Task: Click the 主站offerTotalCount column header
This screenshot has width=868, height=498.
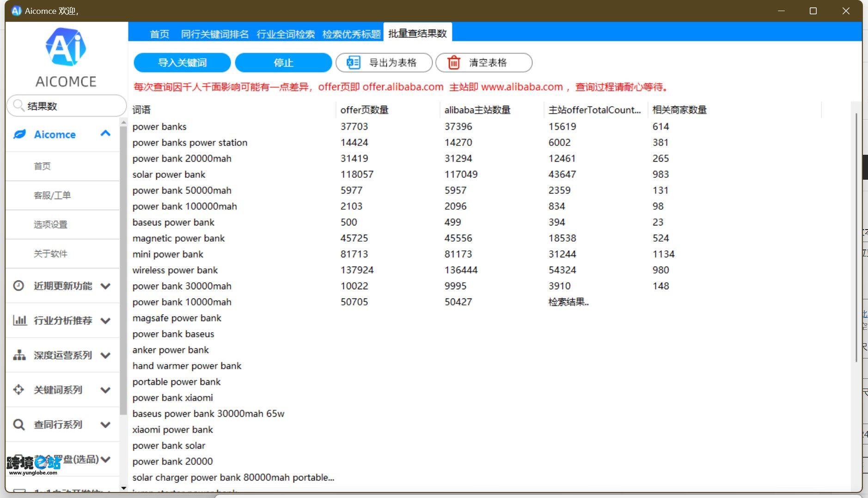Action: pyautogui.click(x=596, y=109)
